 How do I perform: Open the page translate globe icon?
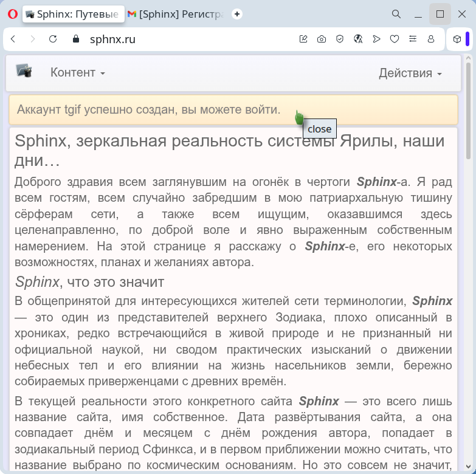point(358,39)
